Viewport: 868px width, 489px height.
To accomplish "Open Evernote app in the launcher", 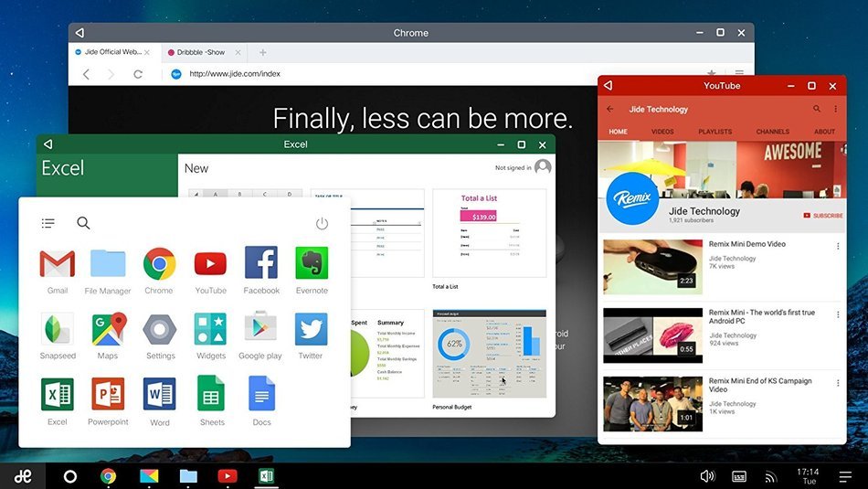I will point(312,263).
